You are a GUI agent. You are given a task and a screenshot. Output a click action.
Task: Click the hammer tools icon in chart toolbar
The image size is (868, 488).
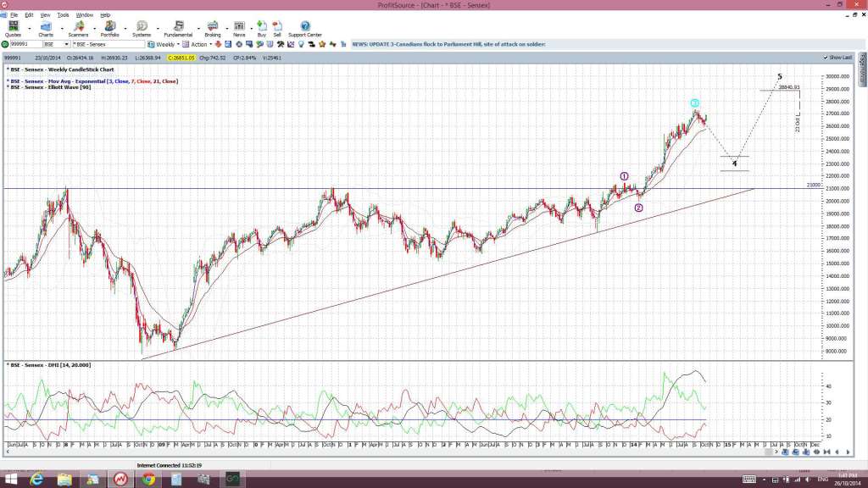tap(281, 44)
